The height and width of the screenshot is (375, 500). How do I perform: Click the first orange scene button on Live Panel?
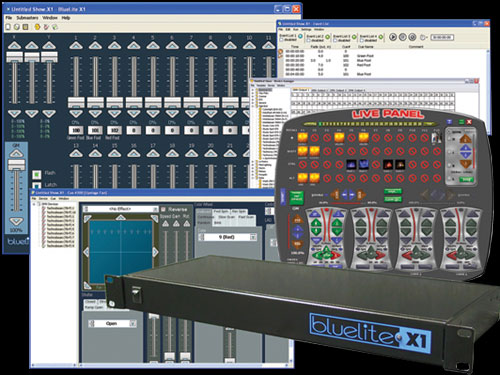pos(302,138)
